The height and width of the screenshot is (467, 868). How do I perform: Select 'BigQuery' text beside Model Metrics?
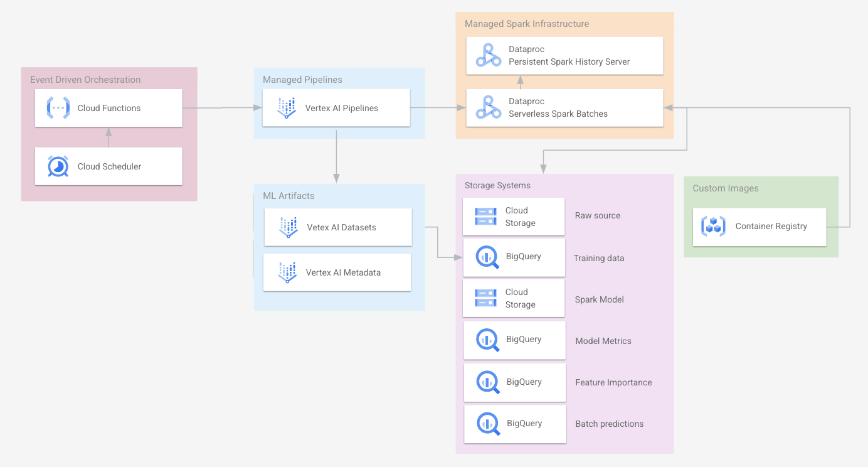(524, 339)
